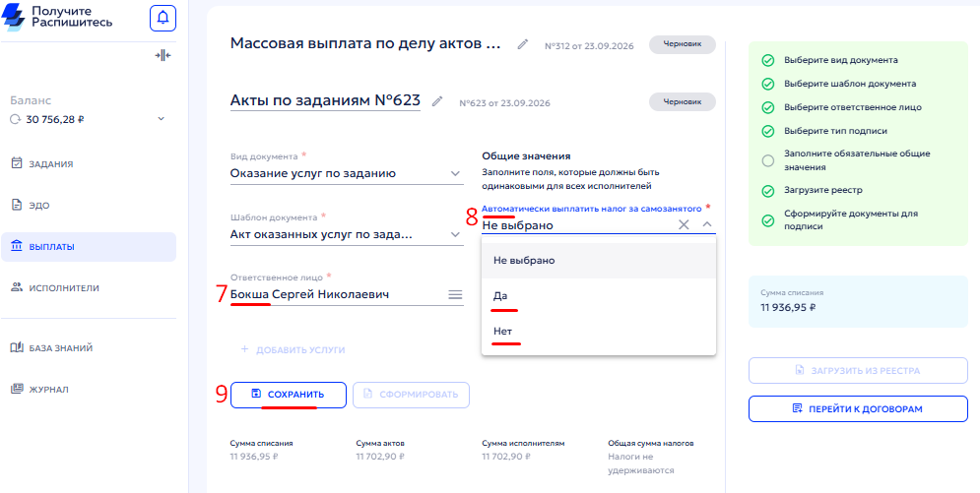The image size is (980, 493).
Task: Open notifications bell icon
Action: click(x=163, y=18)
